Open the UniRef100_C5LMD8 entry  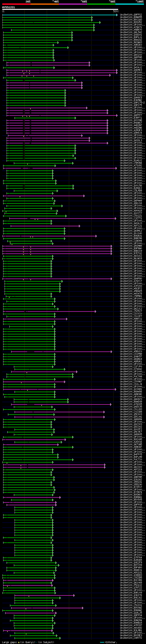[131, 191]
